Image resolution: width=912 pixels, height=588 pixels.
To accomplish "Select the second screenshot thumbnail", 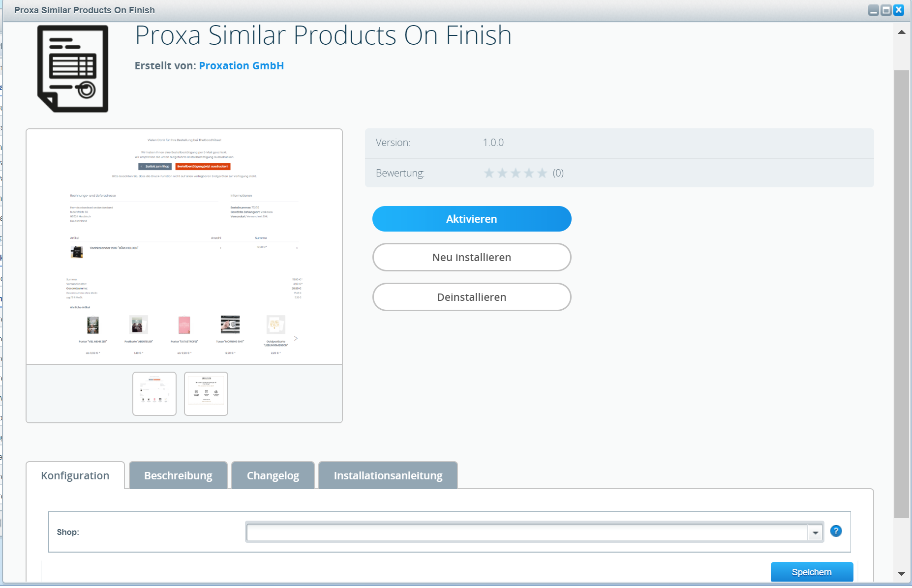I will 206,394.
